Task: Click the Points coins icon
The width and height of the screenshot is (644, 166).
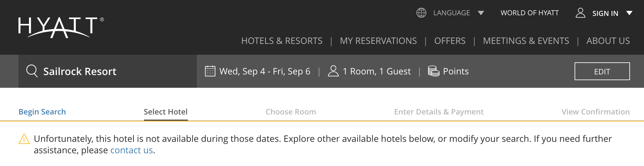Action: (x=433, y=71)
